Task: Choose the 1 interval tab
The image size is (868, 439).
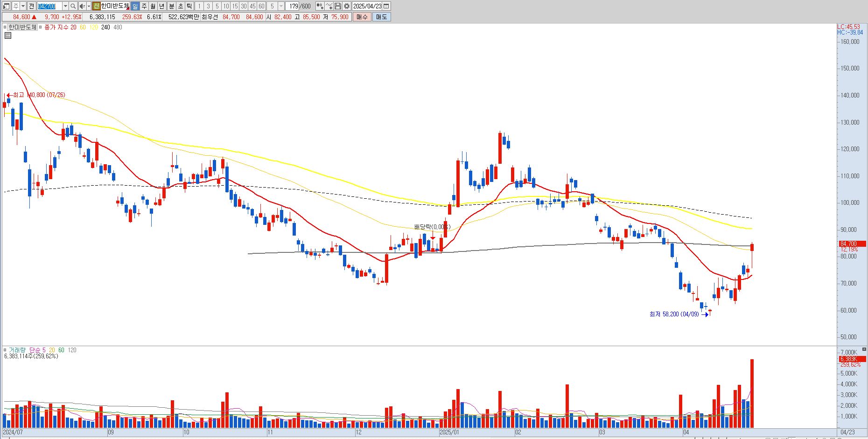Action: click(x=199, y=6)
